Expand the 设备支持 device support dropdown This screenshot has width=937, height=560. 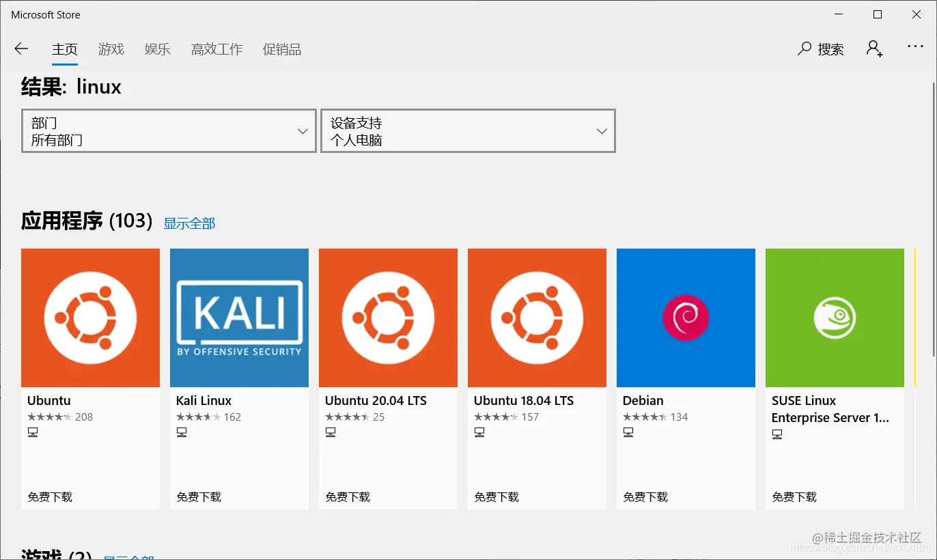468,130
